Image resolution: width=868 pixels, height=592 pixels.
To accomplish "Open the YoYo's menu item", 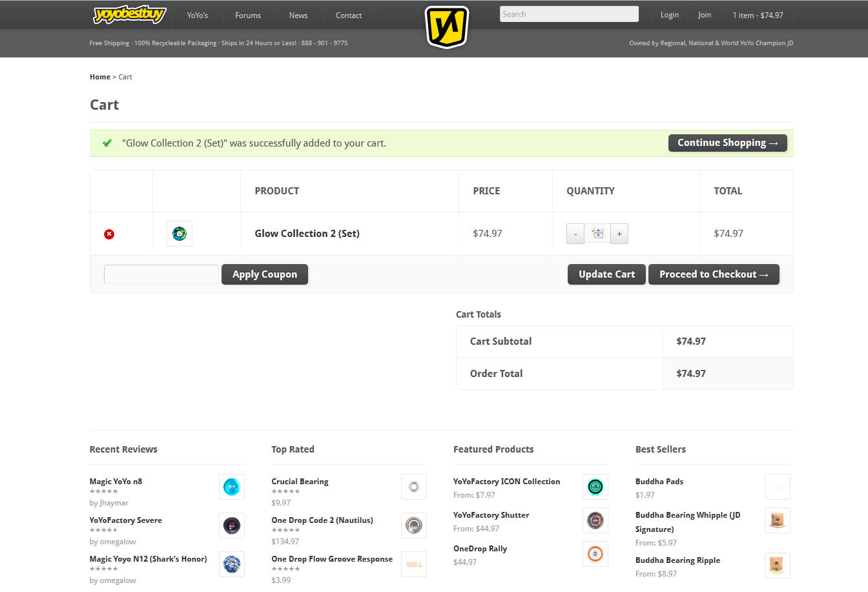I will coord(198,15).
